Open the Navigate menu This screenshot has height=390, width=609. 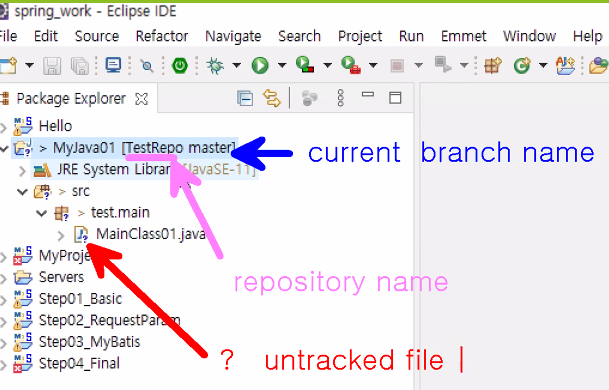pyautogui.click(x=233, y=36)
